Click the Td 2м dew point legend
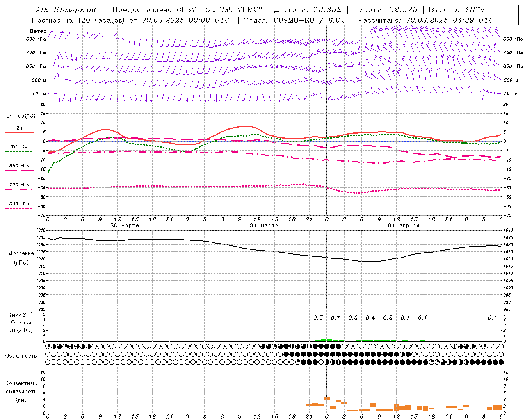Viewport: 525px width, 420px height. (19, 147)
